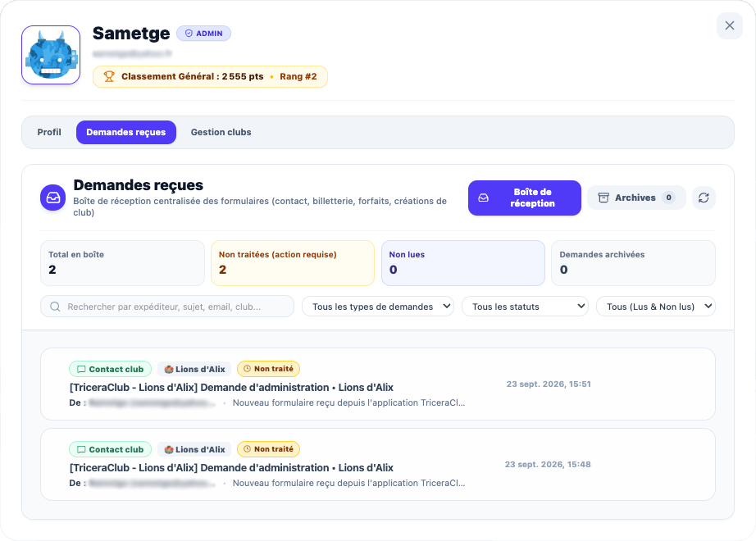Image resolution: width=756 pixels, height=541 pixels.
Task: Click the date 23 sept. 2026, 15:51
Action: coord(549,384)
